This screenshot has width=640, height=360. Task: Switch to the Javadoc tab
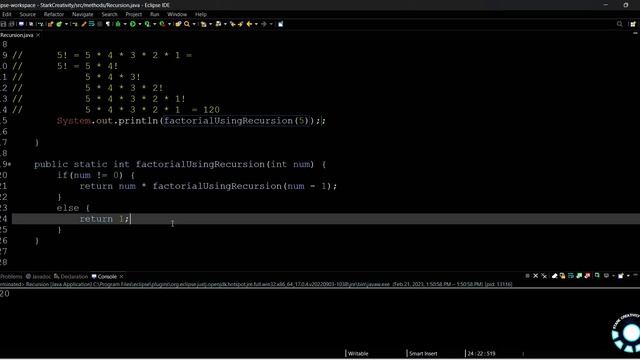tap(38, 277)
